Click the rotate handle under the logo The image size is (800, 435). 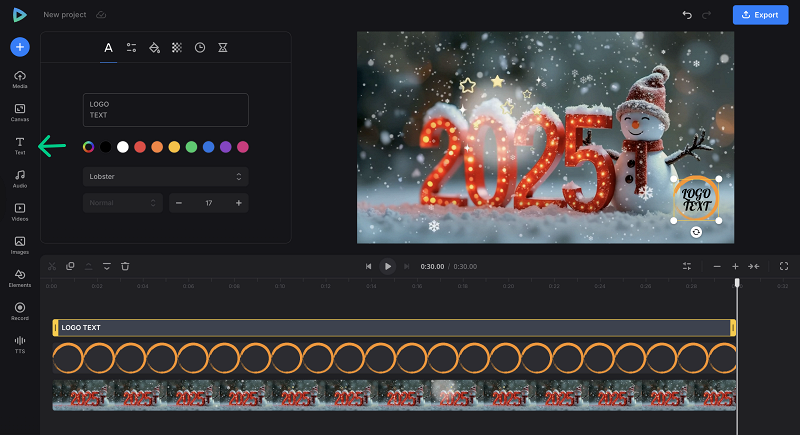pyautogui.click(x=696, y=232)
